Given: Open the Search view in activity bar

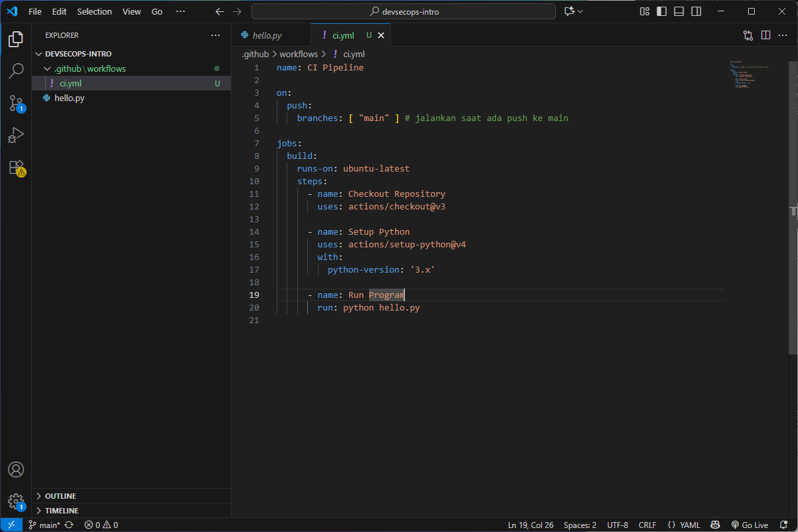Looking at the screenshot, I should pos(16,71).
